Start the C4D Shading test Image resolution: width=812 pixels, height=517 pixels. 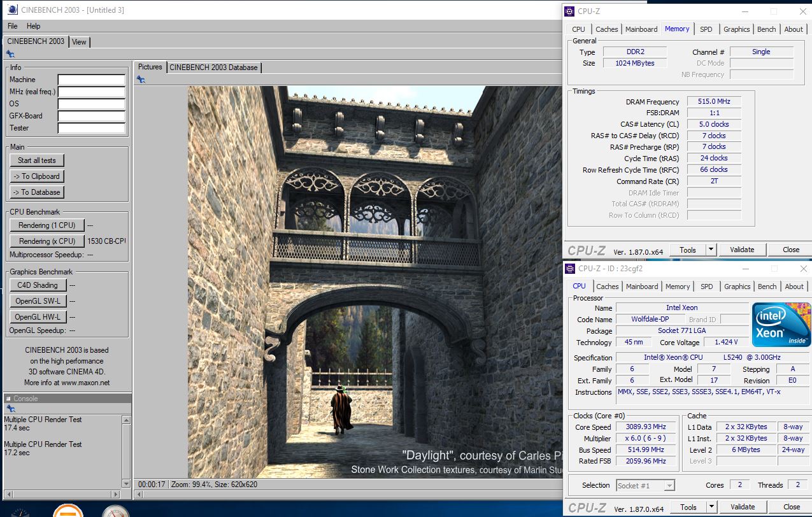tap(38, 285)
